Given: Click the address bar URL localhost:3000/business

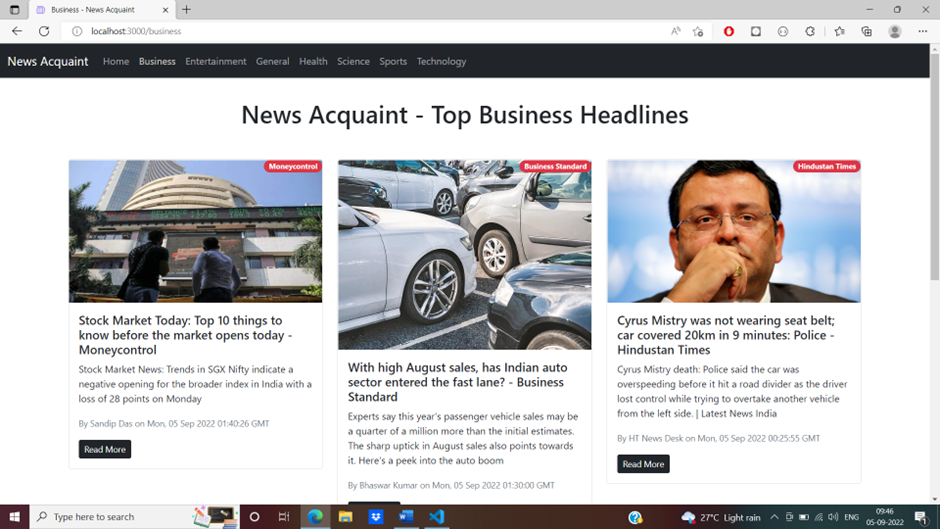Looking at the screenshot, I should 136,31.
